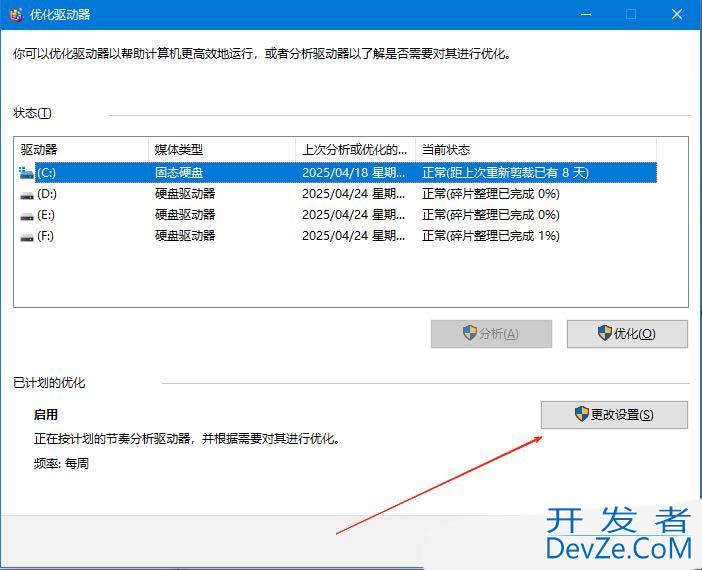Click the 启用 status text
The width and height of the screenshot is (702, 570).
click(x=46, y=415)
